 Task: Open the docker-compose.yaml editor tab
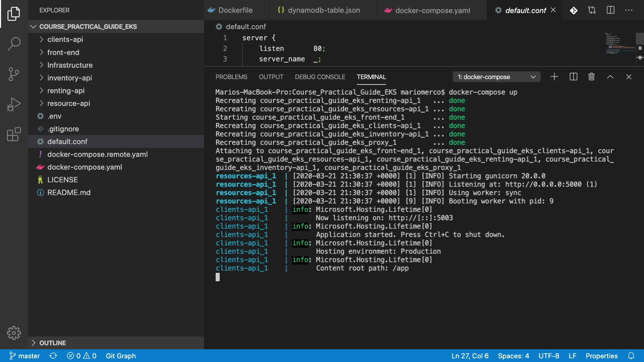point(432,10)
